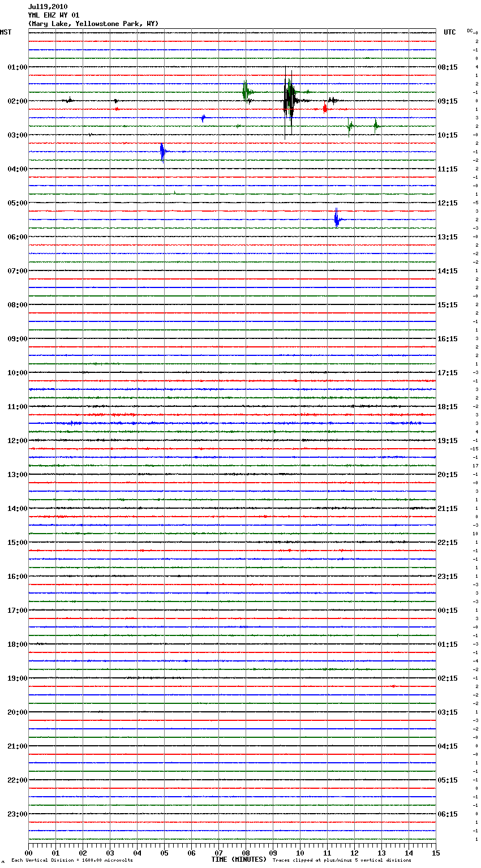Click the vertical division 1600.00 microvolts note

point(72,861)
